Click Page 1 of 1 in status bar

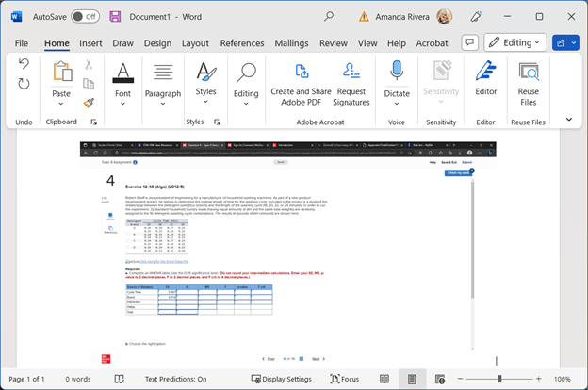26,379
